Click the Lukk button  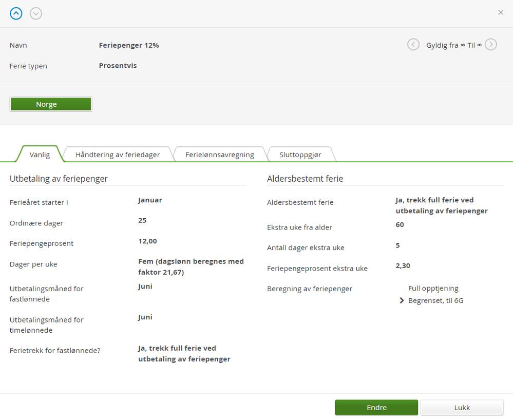click(x=462, y=408)
